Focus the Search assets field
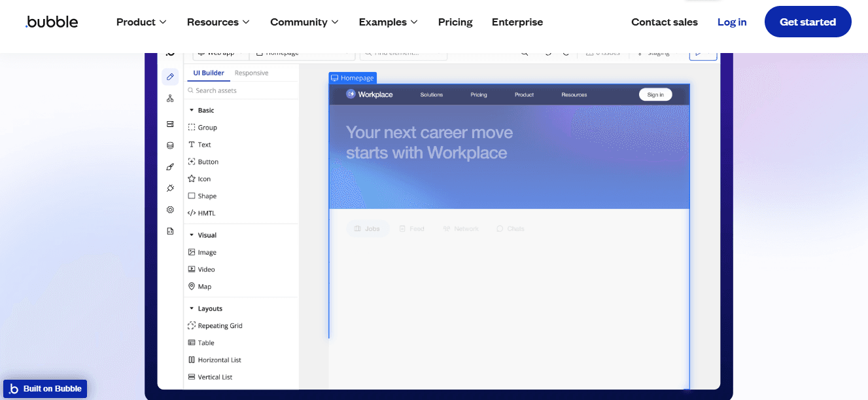 click(x=241, y=90)
